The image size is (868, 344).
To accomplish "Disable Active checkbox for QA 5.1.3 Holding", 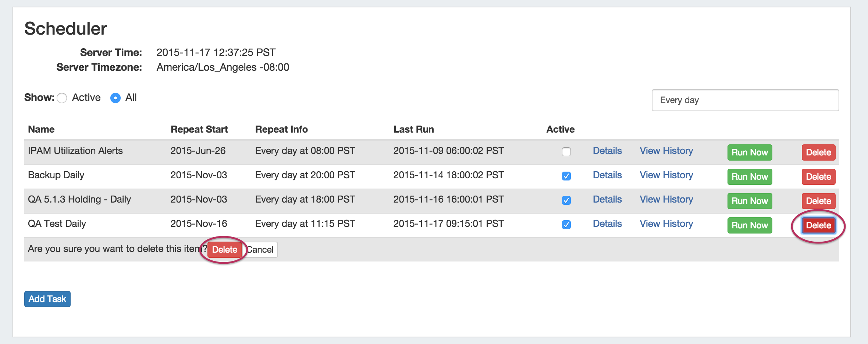I will (x=566, y=200).
